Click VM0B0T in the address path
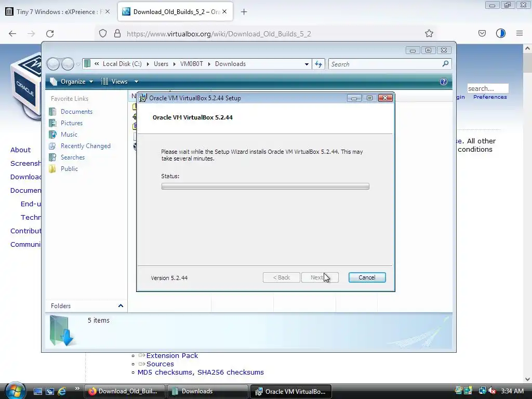This screenshot has height=399, width=532. tap(191, 64)
